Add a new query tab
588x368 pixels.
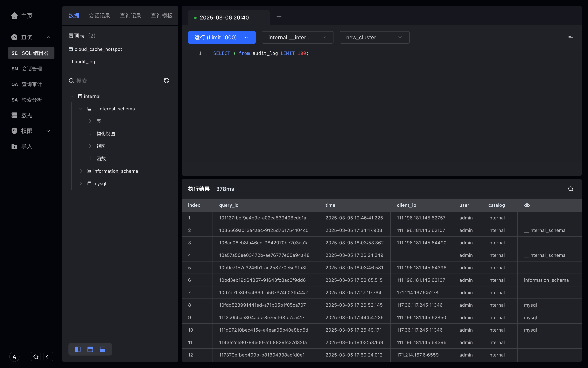click(279, 17)
